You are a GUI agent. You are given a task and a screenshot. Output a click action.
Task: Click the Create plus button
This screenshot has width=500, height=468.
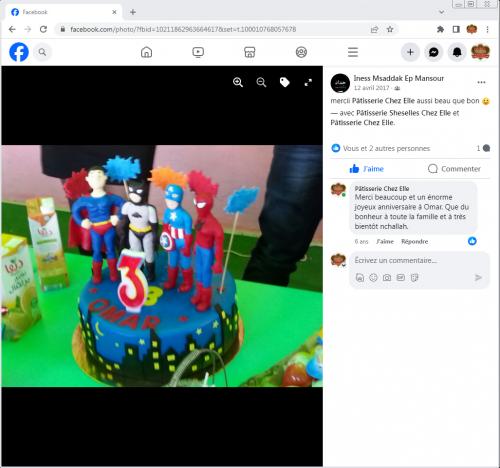pos(410,52)
